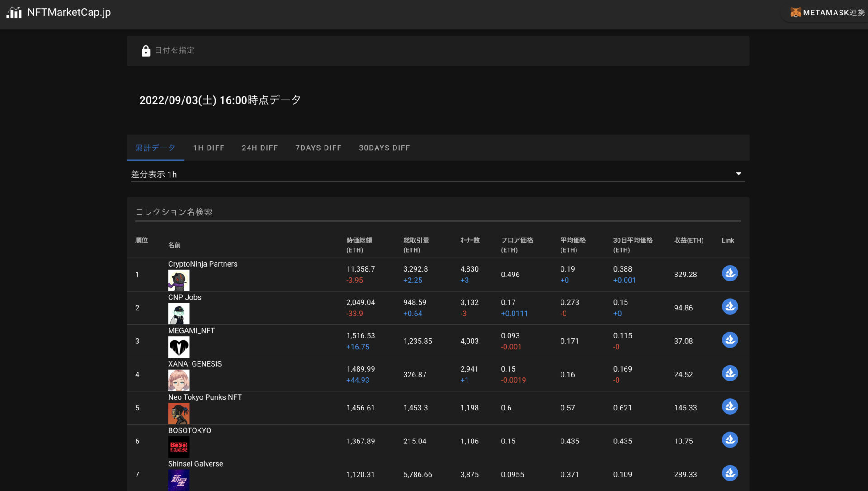Click the lock icon beside 日付を指定
The image size is (868, 491).
point(146,51)
